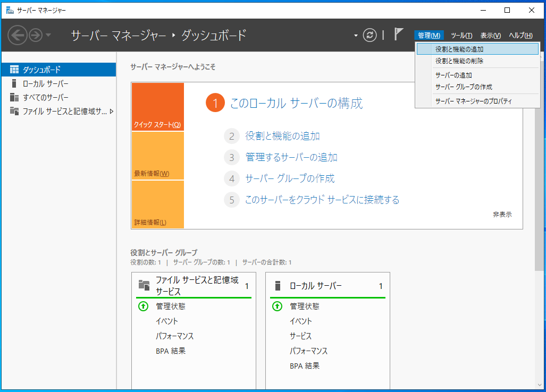Open the 表示(V) menu
The height and width of the screenshot is (392, 546).
(490, 35)
